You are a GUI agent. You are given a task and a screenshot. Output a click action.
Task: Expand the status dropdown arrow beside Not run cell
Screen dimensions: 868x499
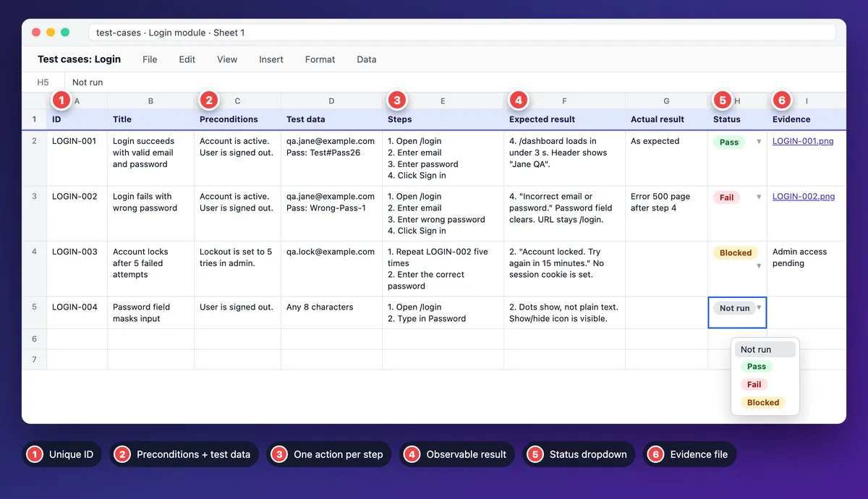[x=759, y=307]
